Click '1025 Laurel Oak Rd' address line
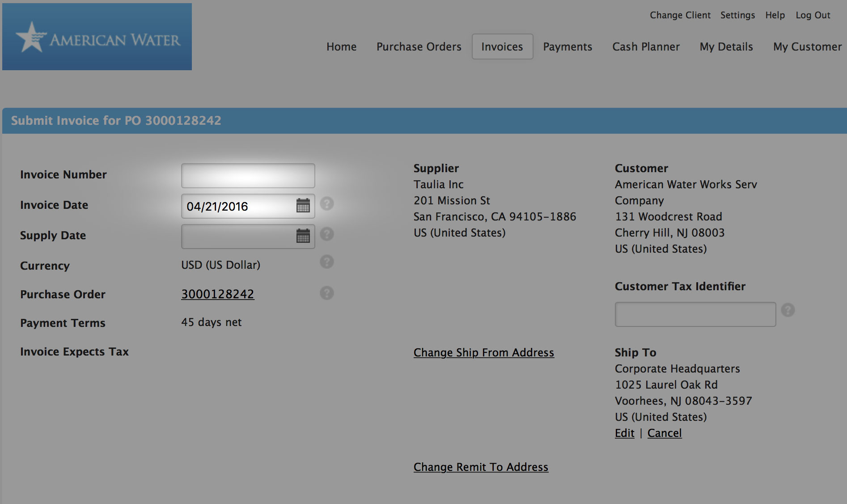The height and width of the screenshot is (504, 847). (x=666, y=385)
